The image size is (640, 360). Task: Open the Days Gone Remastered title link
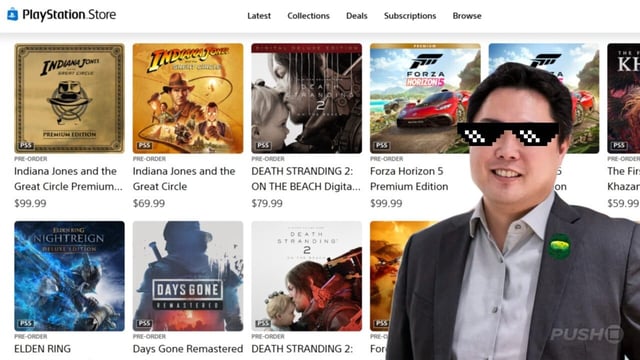point(188,349)
